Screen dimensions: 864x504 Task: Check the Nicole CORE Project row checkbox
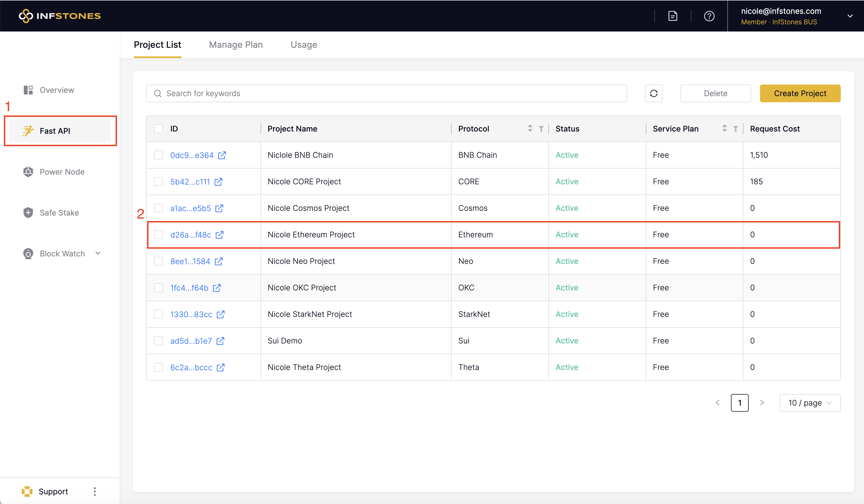click(x=158, y=182)
